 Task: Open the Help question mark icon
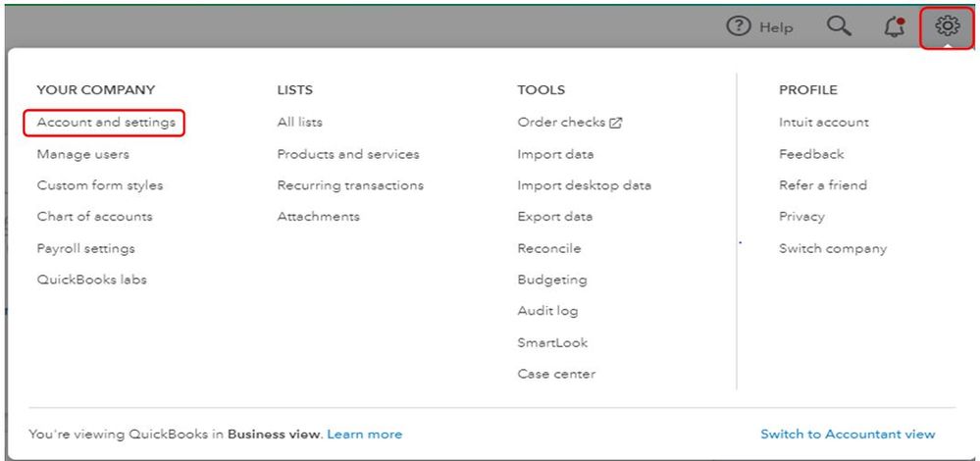click(739, 26)
